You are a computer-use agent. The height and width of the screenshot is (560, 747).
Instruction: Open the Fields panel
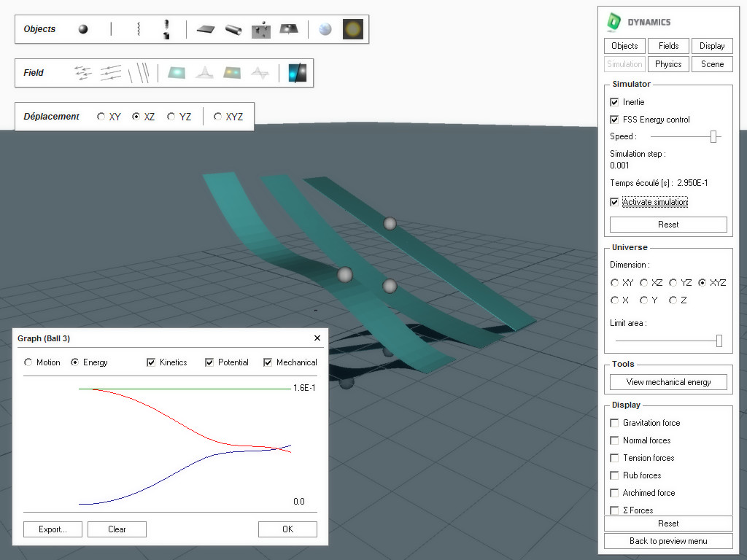pos(667,45)
